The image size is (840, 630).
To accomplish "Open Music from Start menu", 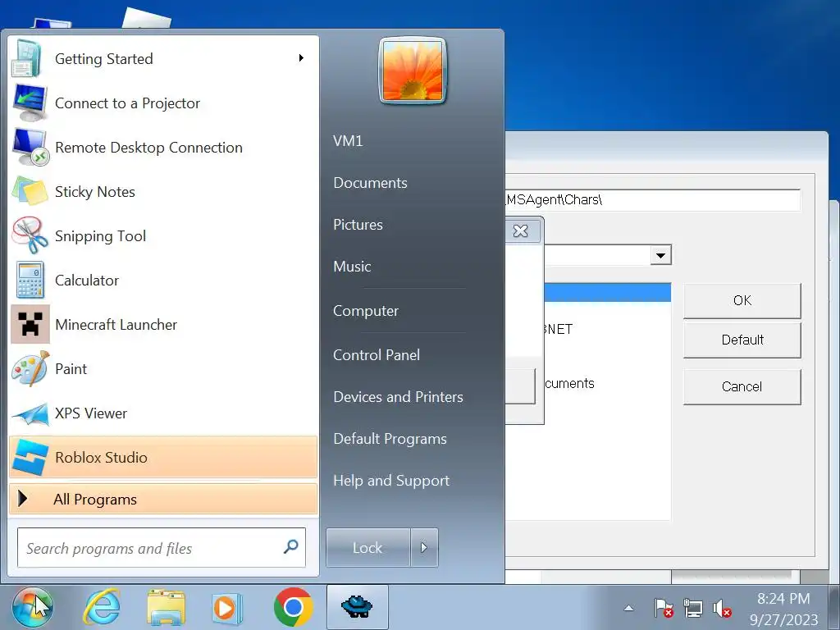I will [352, 267].
